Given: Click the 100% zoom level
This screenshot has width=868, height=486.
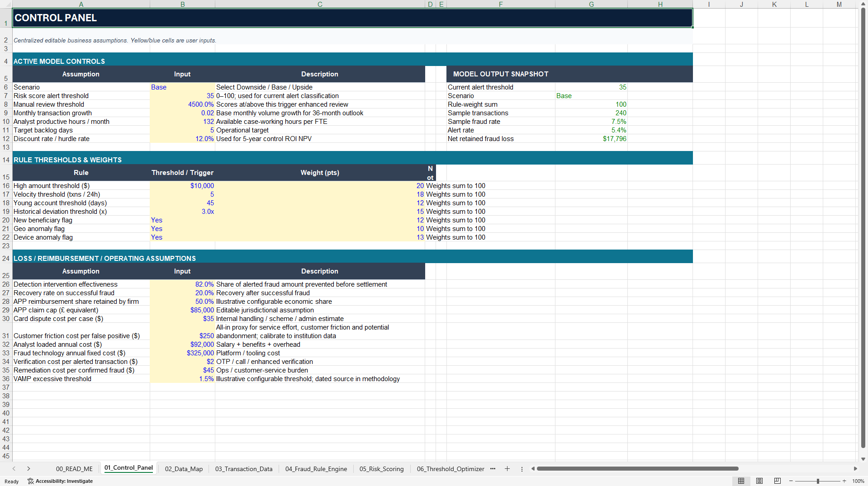Looking at the screenshot, I should [858, 481].
